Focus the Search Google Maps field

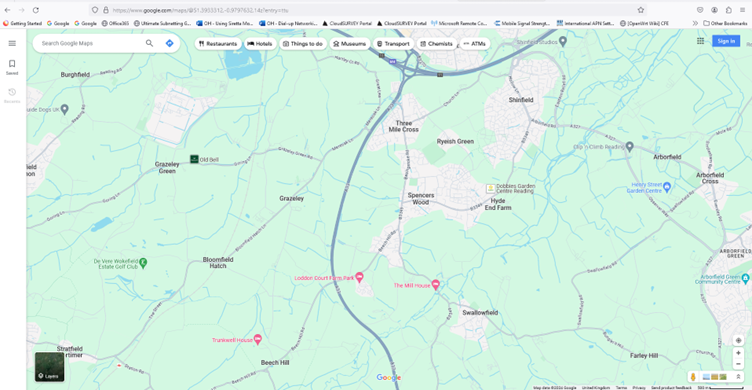pos(91,43)
